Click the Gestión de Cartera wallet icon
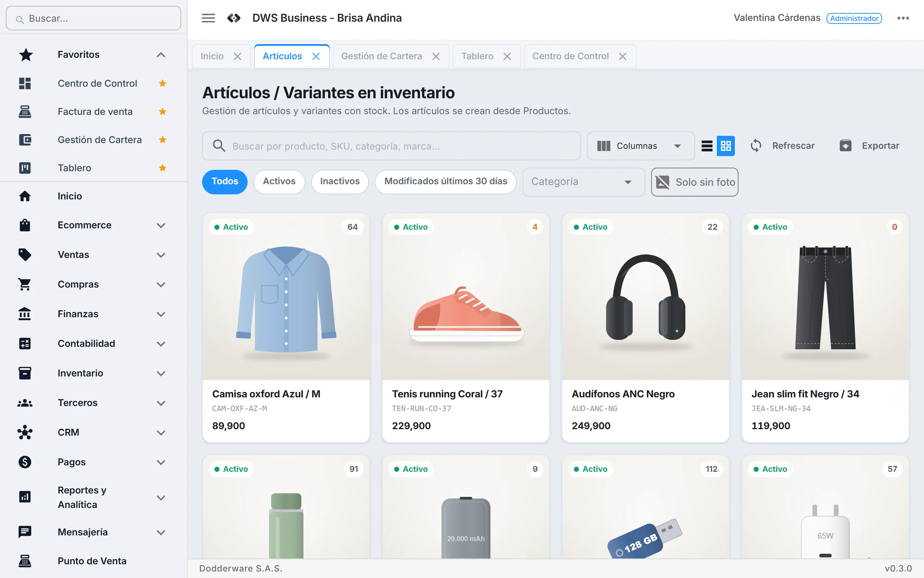The image size is (924, 578). click(25, 140)
